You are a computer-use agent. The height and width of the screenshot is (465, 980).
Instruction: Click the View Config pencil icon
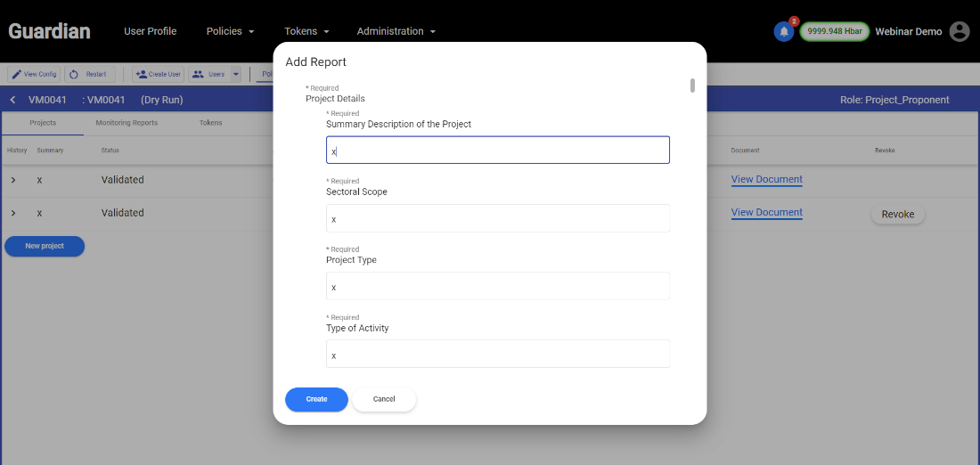(17, 74)
